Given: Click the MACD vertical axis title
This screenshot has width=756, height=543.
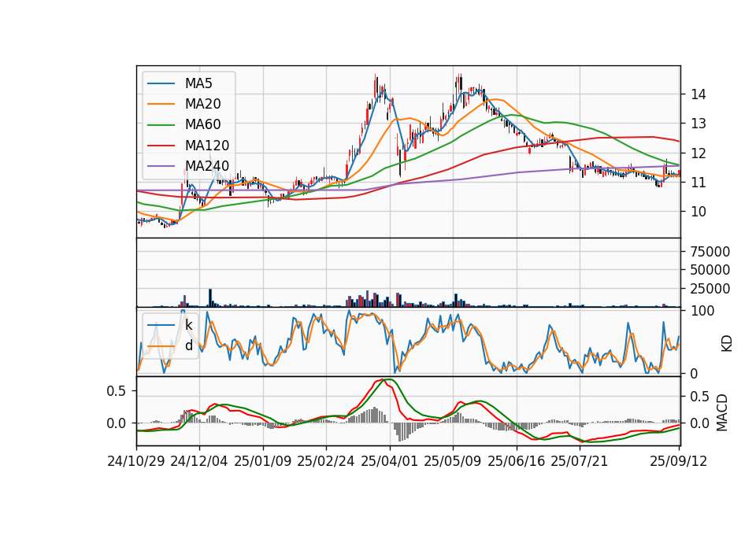Looking at the screenshot, I should (722, 412).
